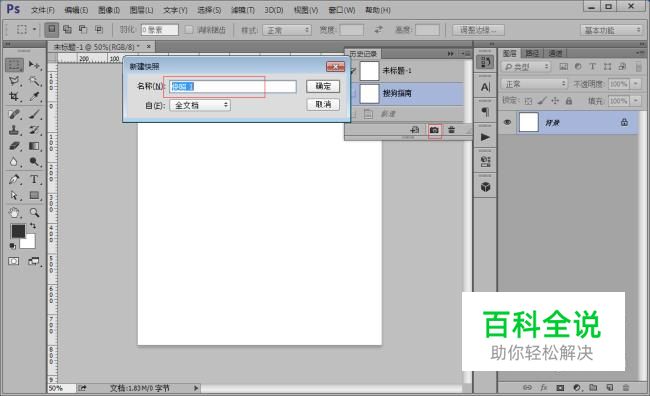Add layer style with fx icon
This screenshot has width=650, height=396.
pyautogui.click(x=543, y=388)
